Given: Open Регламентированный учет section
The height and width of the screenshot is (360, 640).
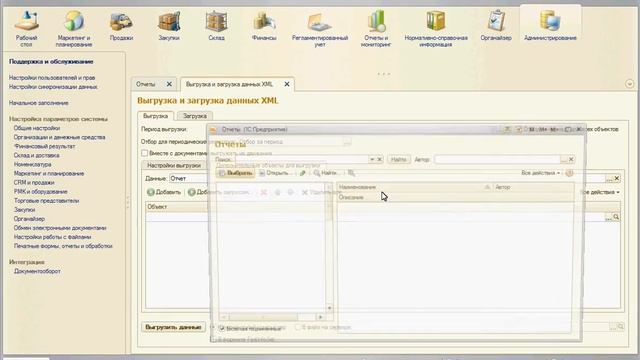Looking at the screenshot, I should [x=320, y=29].
